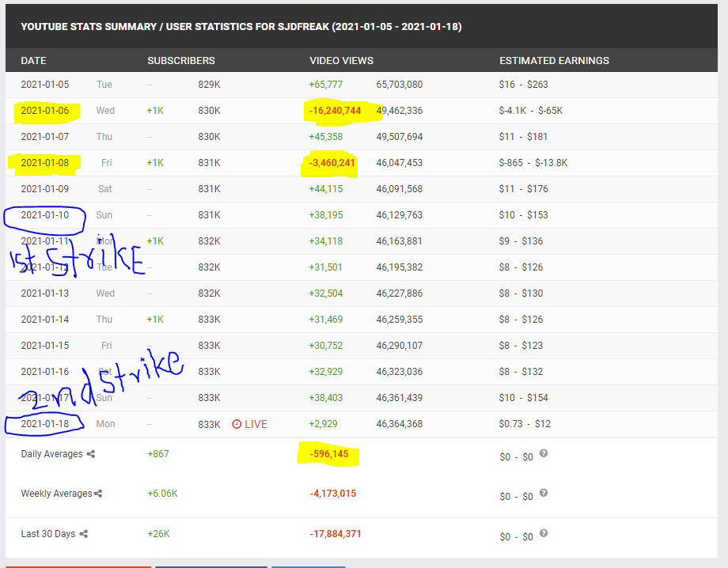
Task: Click date 2021-01-18
Action: tap(45, 424)
